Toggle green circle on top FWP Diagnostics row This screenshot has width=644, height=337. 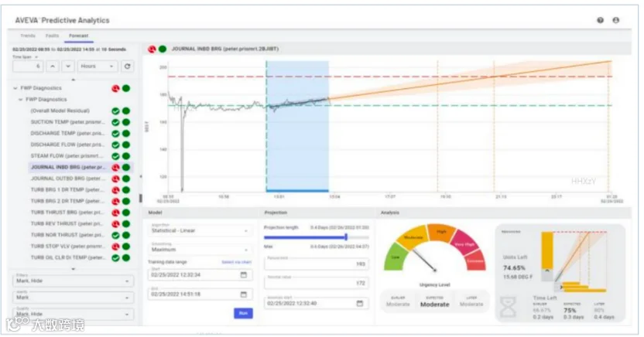pos(126,88)
